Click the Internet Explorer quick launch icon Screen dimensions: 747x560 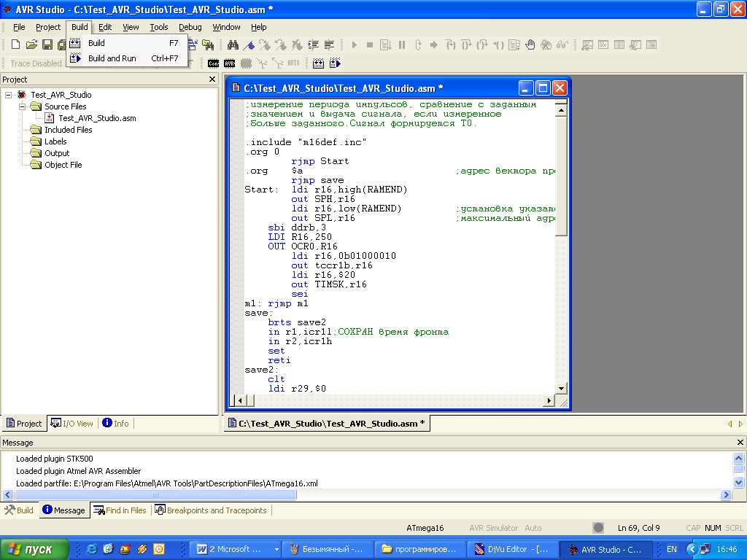click(91, 550)
